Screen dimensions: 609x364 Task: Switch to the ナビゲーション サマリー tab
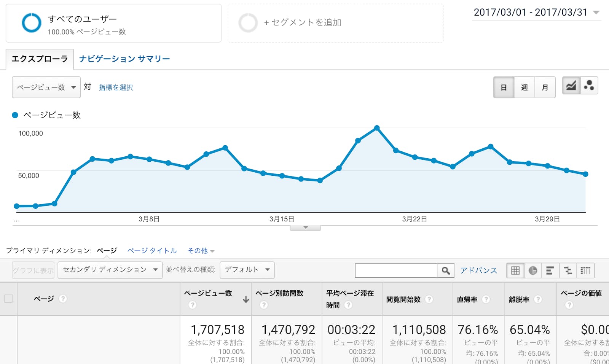pyautogui.click(x=124, y=59)
